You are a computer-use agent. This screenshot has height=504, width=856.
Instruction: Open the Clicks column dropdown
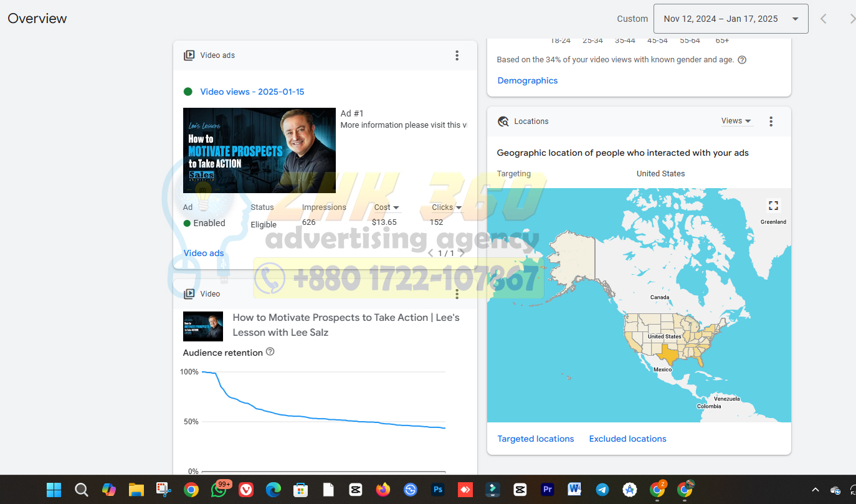[447, 207]
